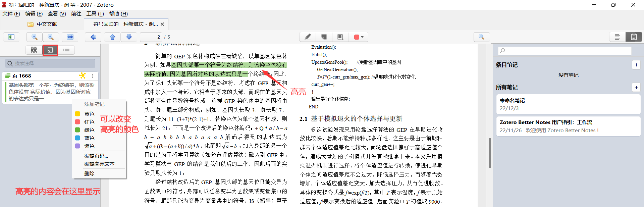This screenshot has height=207, width=644.
Task: Select the highlighted annotation text in sidebar
Action: tap(52, 92)
